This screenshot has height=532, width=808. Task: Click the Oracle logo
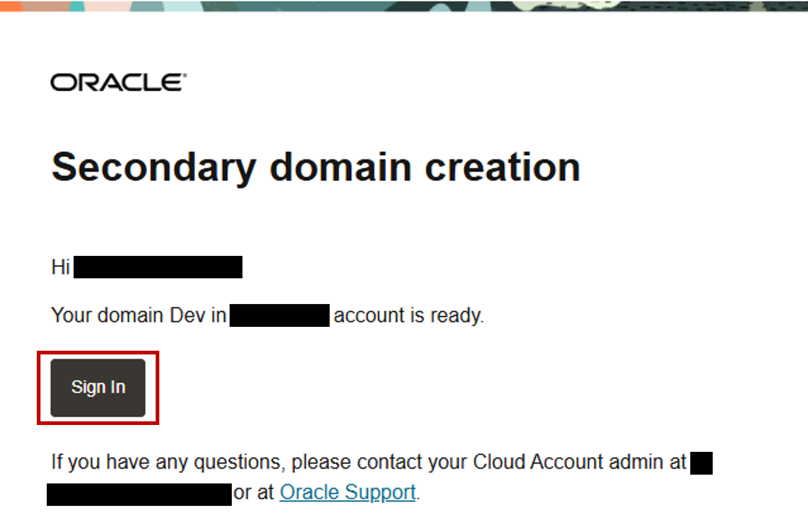pos(118,82)
